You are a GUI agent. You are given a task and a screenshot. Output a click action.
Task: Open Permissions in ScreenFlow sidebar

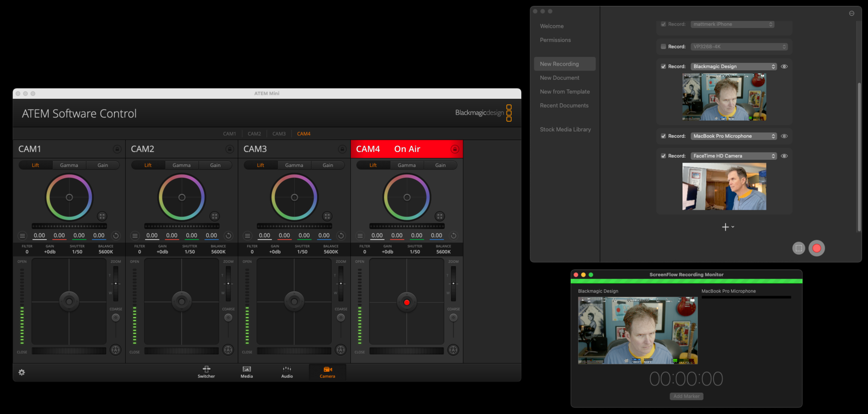pyautogui.click(x=556, y=40)
